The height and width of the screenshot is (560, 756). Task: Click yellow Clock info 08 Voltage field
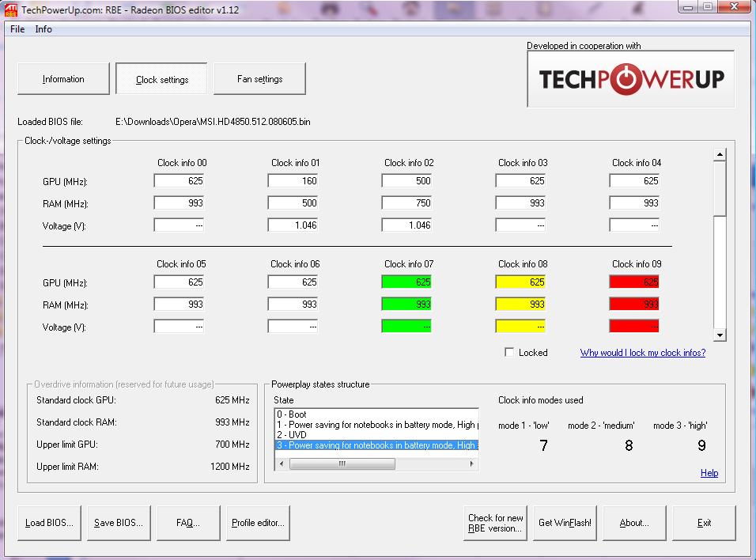tap(520, 327)
